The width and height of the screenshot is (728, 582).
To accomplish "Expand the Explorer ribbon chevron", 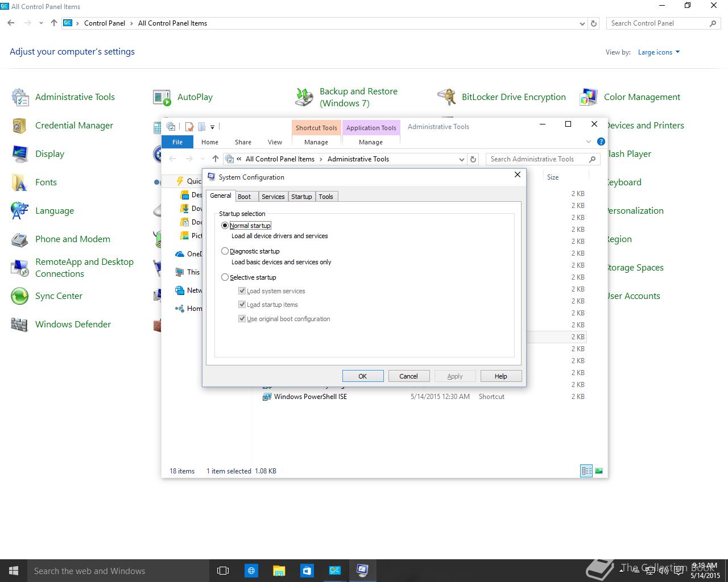I will pyautogui.click(x=589, y=142).
